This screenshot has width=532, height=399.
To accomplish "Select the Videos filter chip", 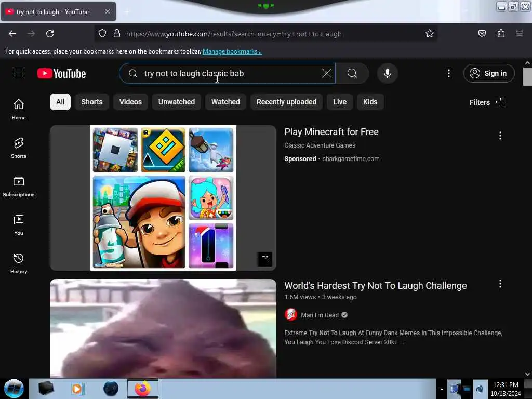I will [130, 102].
